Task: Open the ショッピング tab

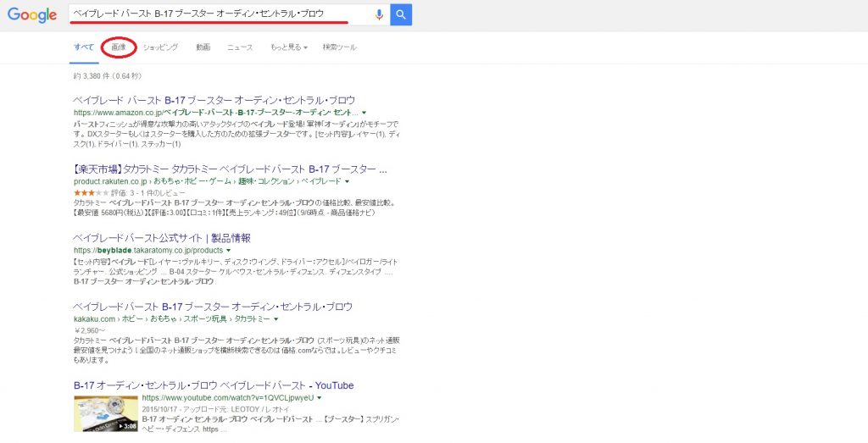Action: (x=160, y=47)
